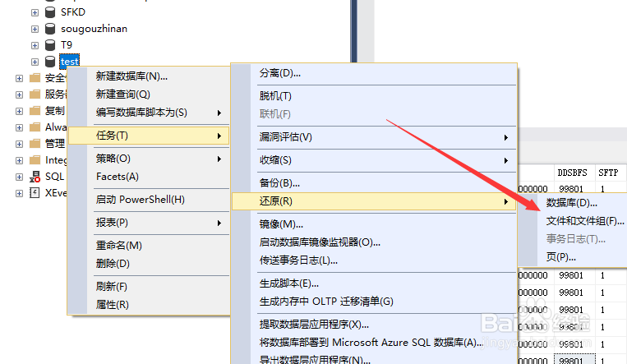Select the sougouzhinan database label
Screen dimensions: 627x364
tap(94, 29)
